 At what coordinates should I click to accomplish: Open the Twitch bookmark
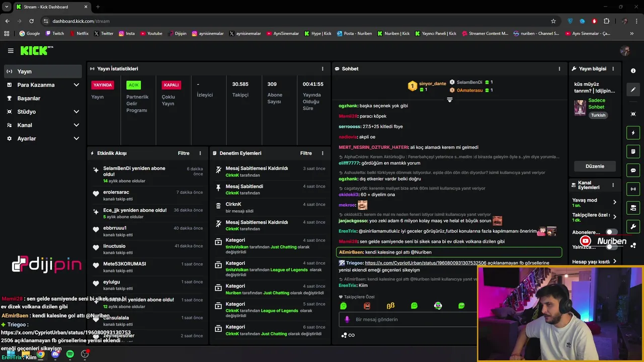(x=55, y=34)
